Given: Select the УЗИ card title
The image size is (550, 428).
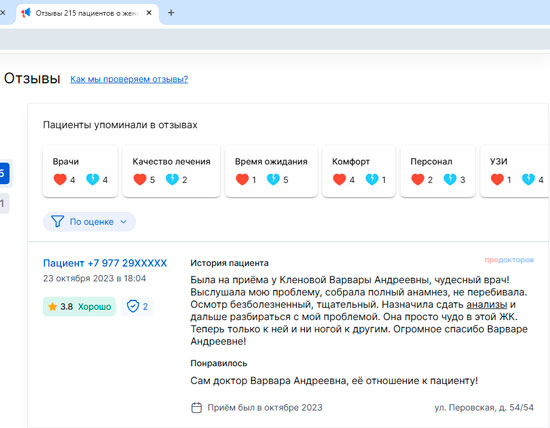Looking at the screenshot, I should click(499, 161).
